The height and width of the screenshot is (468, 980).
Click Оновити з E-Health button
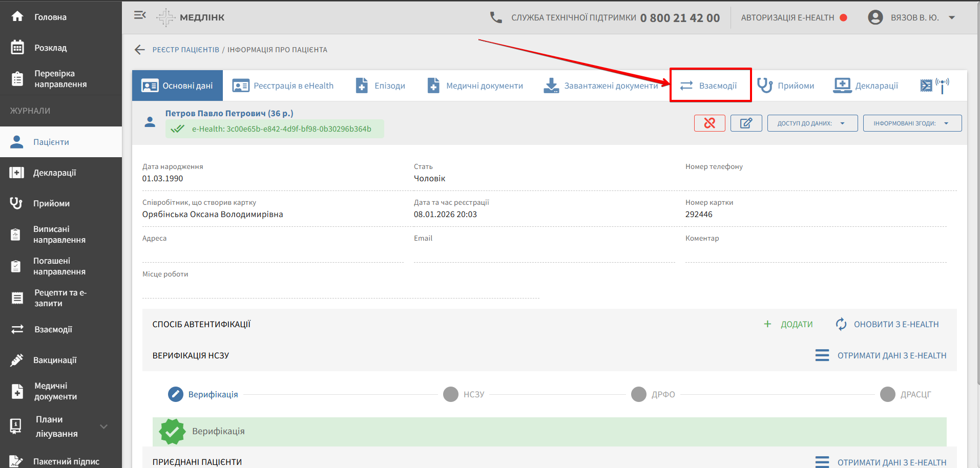pos(887,324)
